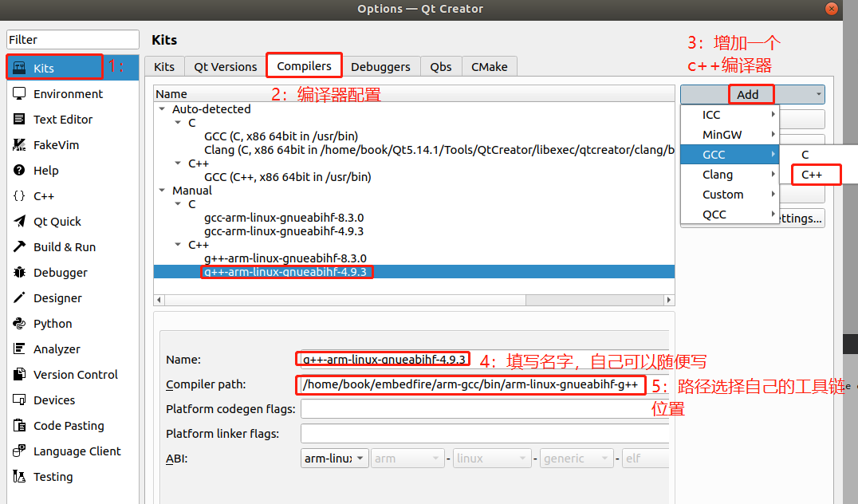This screenshot has height=504, width=858.
Task: Select gcc-arm-linux-gnueabihf-8.3.0 compiler
Action: click(x=284, y=218)
